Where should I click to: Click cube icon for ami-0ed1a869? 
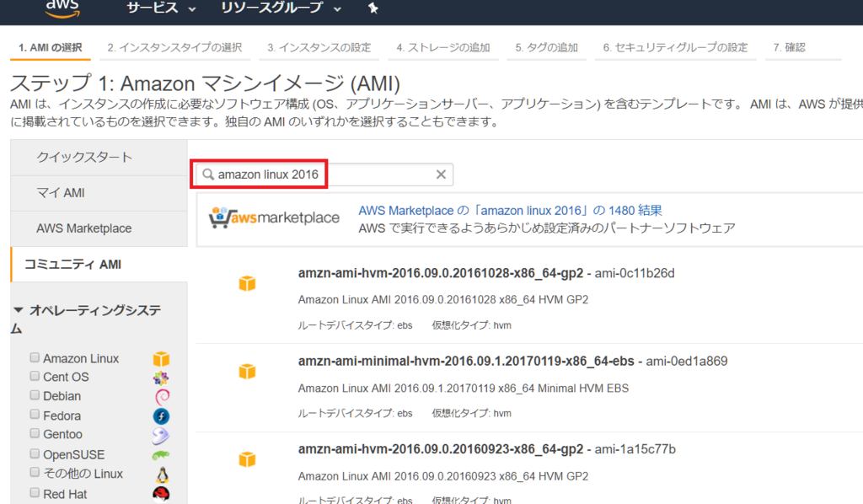247,371
